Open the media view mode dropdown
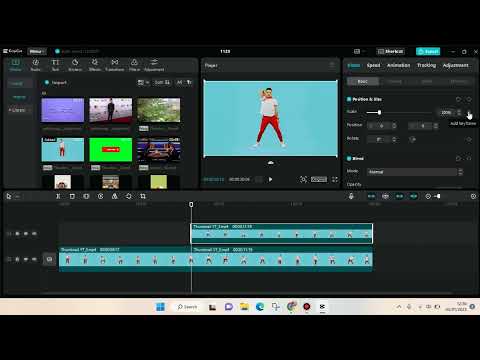The width and height of the screenshot is (480, 360). click(x=143, y=82)
